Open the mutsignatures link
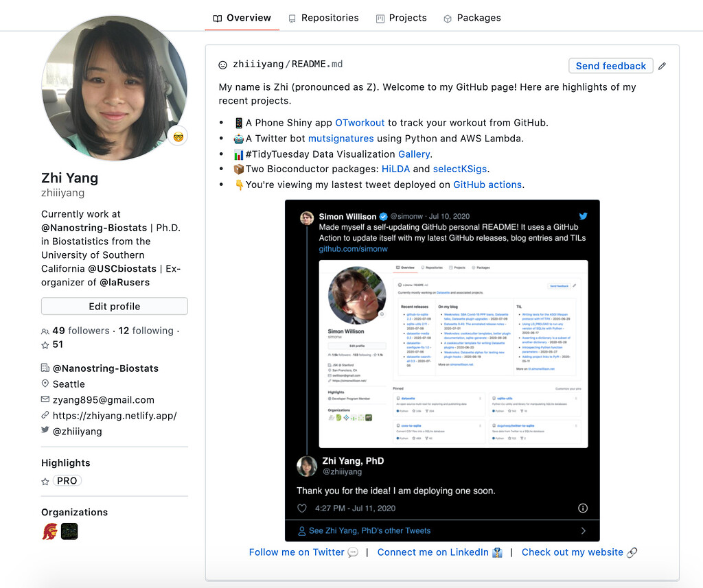Image resolution: width=703 pixels, height=588 pixels. tap(341, 139)
